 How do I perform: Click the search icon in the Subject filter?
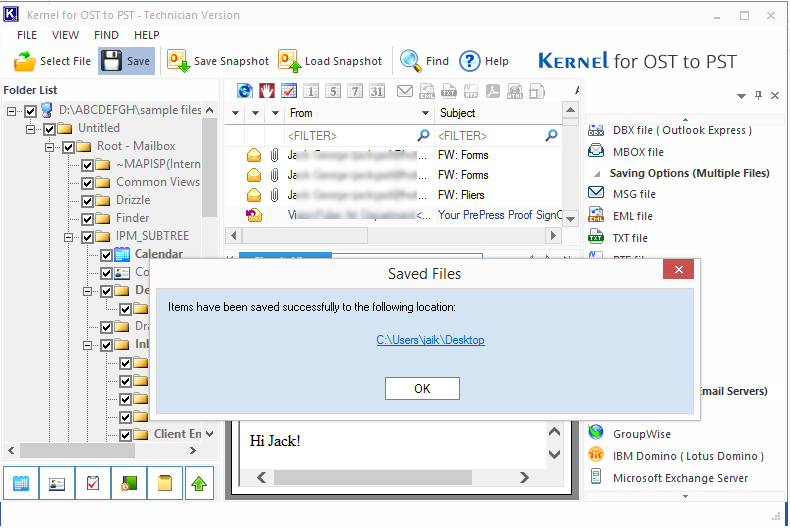point(552,135)
